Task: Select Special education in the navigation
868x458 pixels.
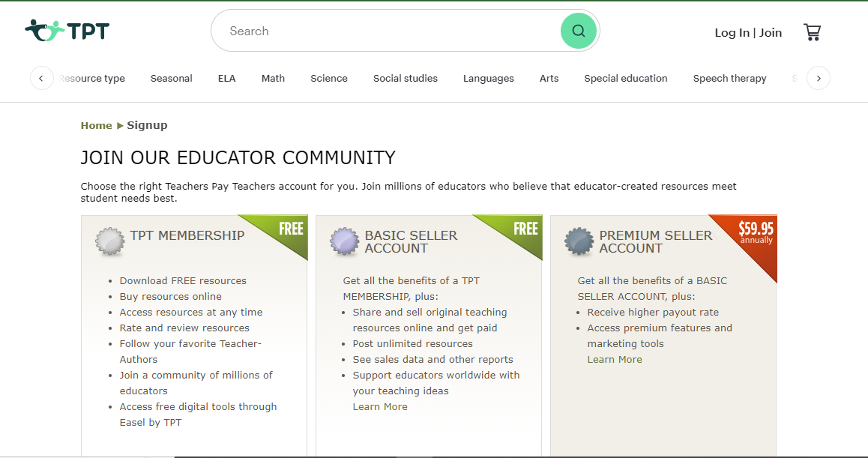Action: 626,78
